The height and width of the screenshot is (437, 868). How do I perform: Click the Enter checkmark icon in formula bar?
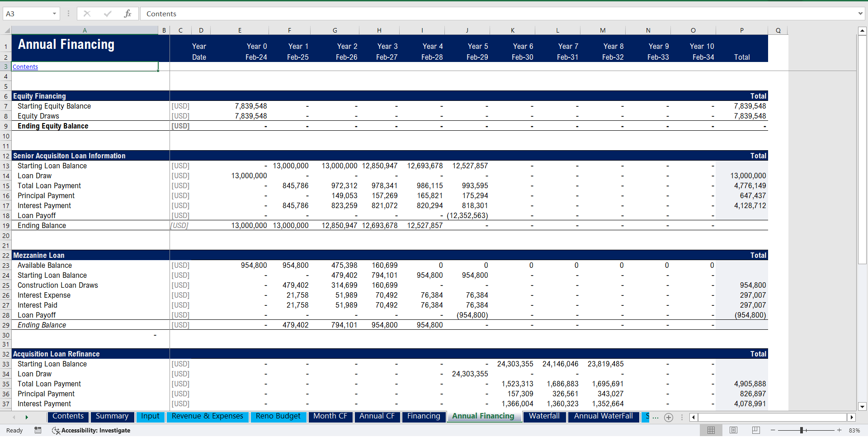[108, 14]
